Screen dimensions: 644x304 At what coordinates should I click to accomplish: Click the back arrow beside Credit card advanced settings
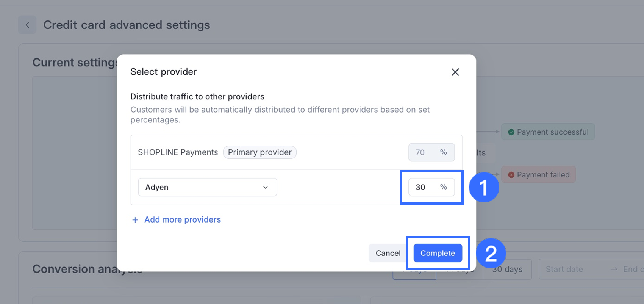click(27, 25)
